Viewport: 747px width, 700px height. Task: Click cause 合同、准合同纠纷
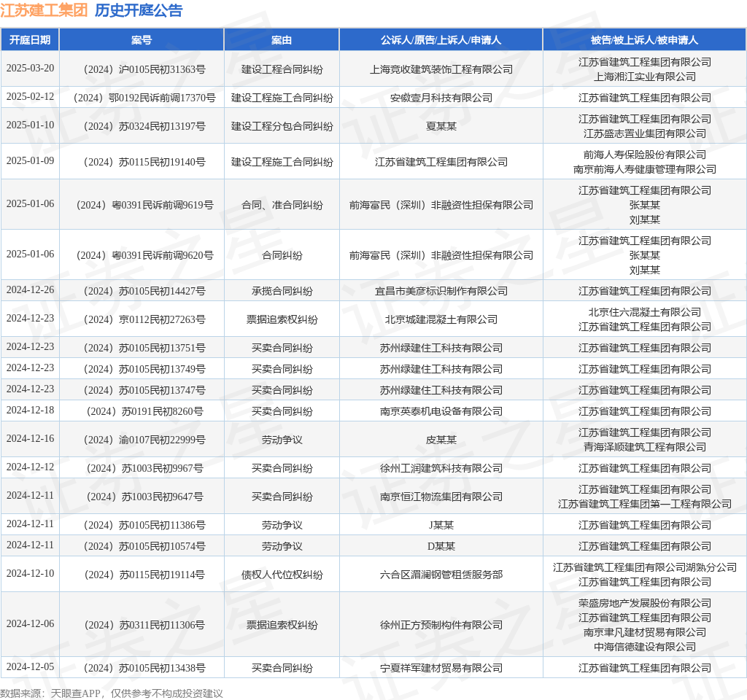282,205
